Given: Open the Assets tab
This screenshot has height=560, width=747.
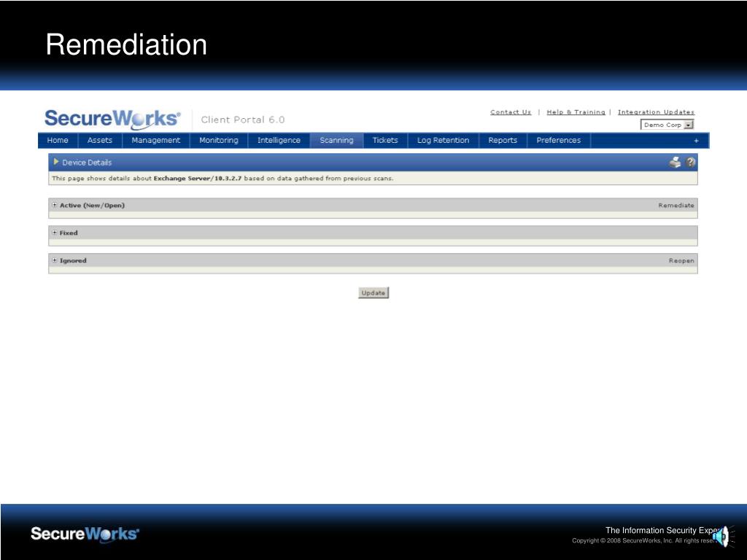Looking at the screenshot, I should pyautogui.click(x=99, y=141).
